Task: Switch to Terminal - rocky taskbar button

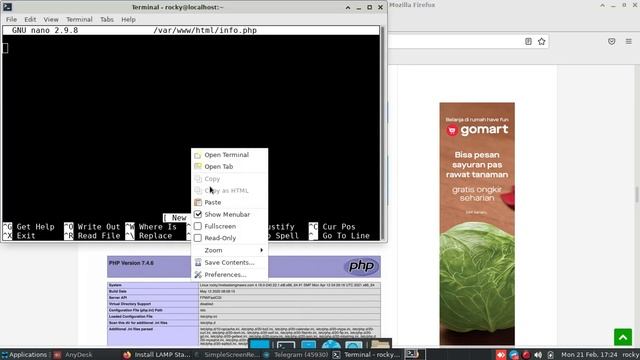Action: 367,355
